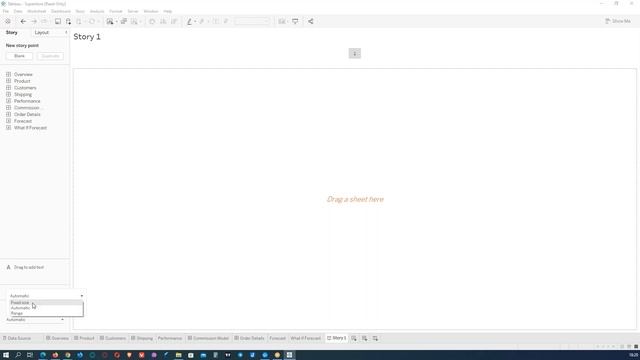Screen dimensions: 640x360
Task: Open the File menu
Action: [6, 11]
